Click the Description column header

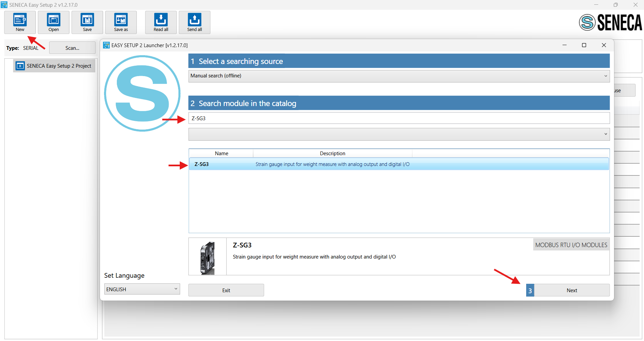[333, 153]
